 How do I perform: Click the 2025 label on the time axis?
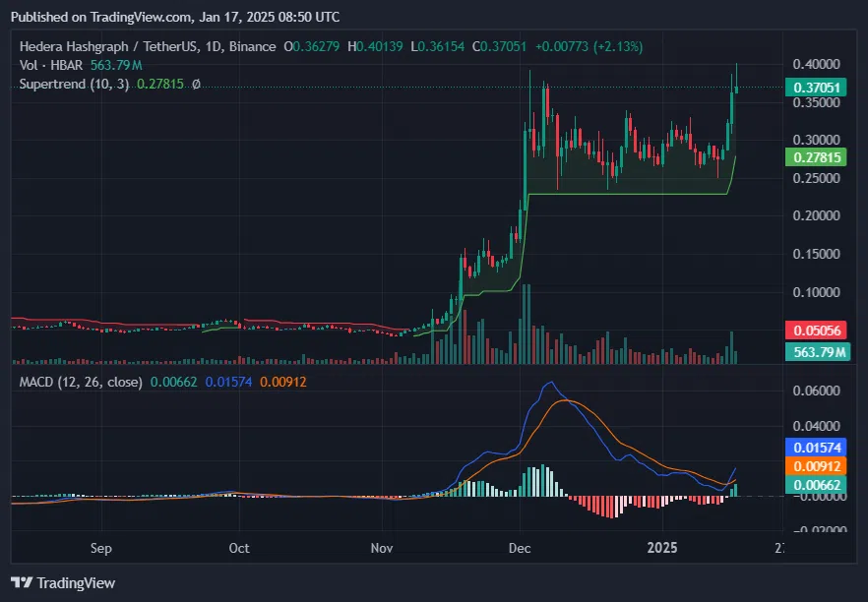coord(662,549)
